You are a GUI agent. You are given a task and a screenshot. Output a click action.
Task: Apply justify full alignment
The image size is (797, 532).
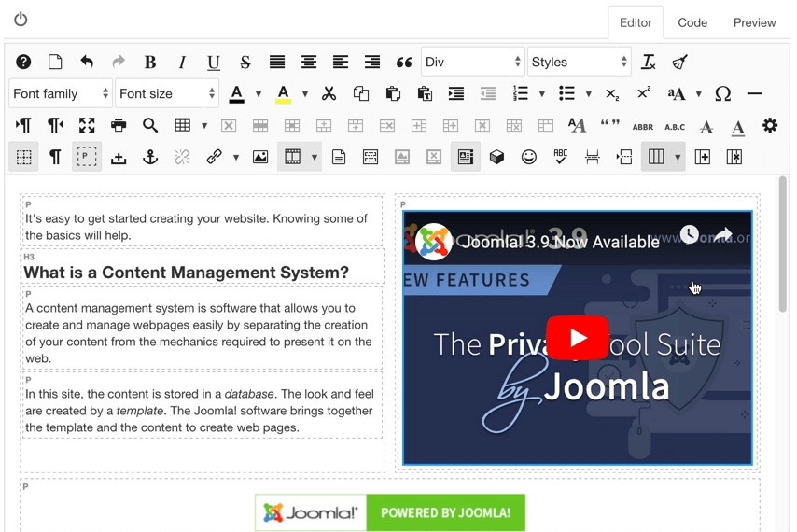click(x=277, y=62)
